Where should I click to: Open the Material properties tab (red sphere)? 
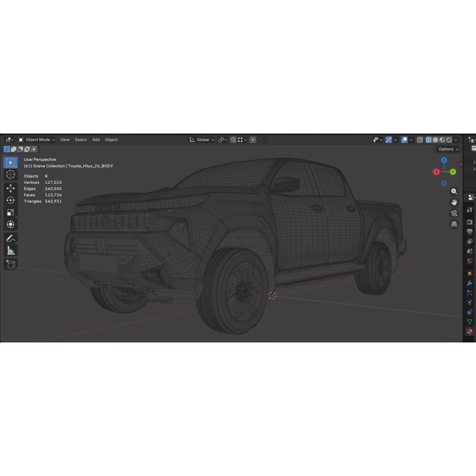point(470,331)
